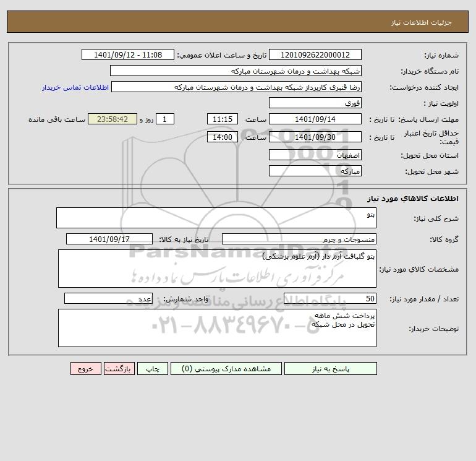Click the unit of measure field عدد
This screenshot has width=476, height=461.
tap(108, 298)
